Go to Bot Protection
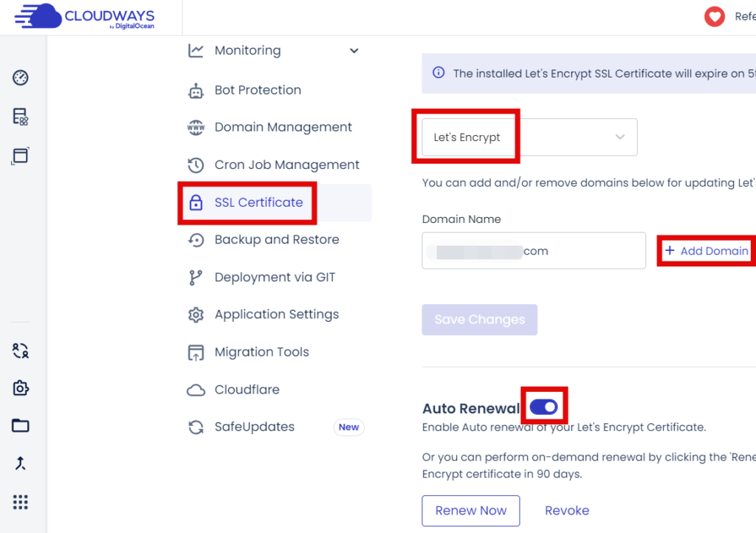The width and height of the screenshot is (756, 533). pos(258,90)
